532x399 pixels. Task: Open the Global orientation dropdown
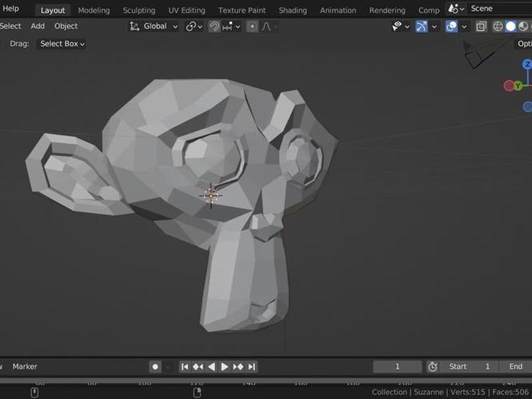pyautogui.click(x=154, y=26)
